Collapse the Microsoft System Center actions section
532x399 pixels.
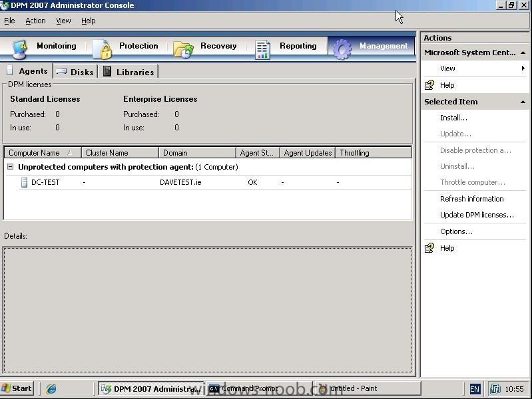(x=523, y=53)
